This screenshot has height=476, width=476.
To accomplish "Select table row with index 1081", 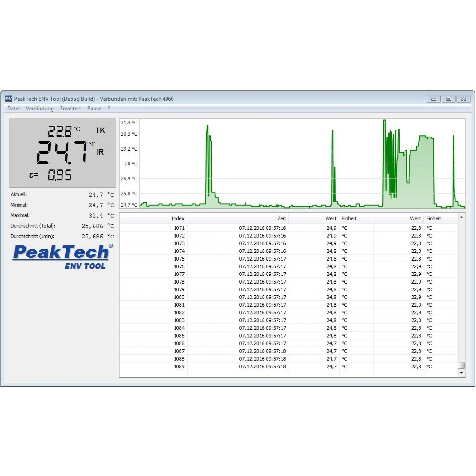I will click(289, 305).
